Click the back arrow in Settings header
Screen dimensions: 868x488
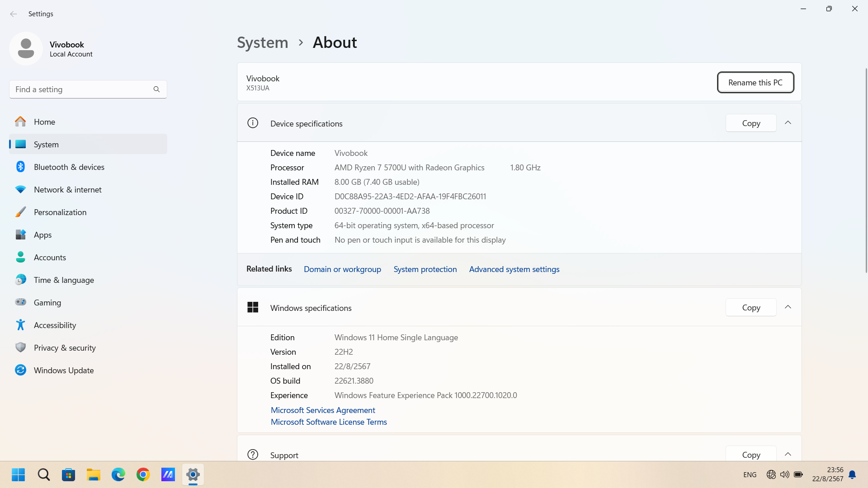[x=14, y=14]
